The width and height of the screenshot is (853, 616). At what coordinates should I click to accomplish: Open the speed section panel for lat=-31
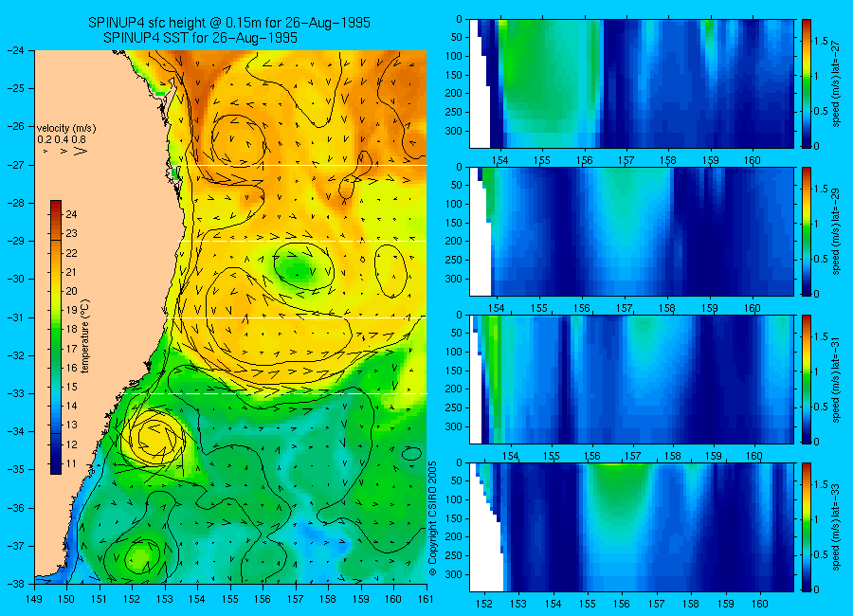(631, 379)
